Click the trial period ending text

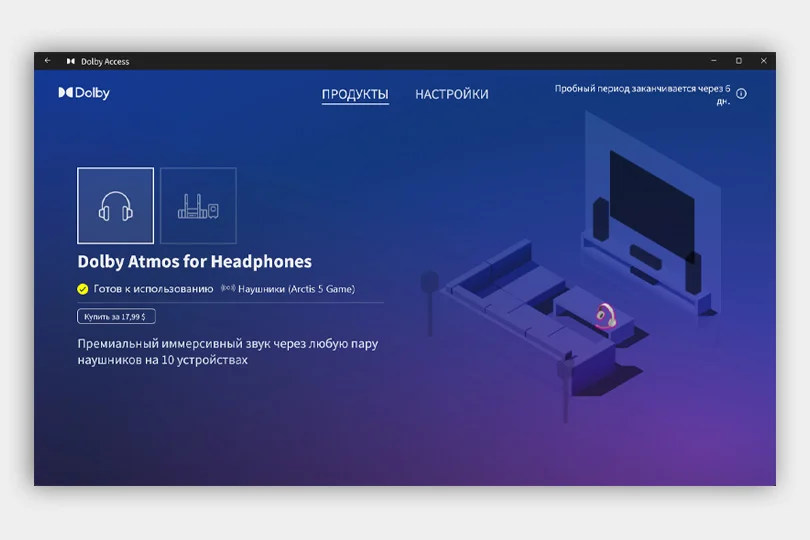[643, 95]
